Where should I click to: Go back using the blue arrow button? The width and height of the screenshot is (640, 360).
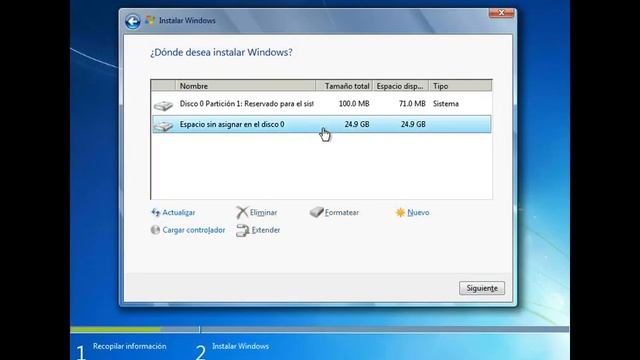pos(133,21)
